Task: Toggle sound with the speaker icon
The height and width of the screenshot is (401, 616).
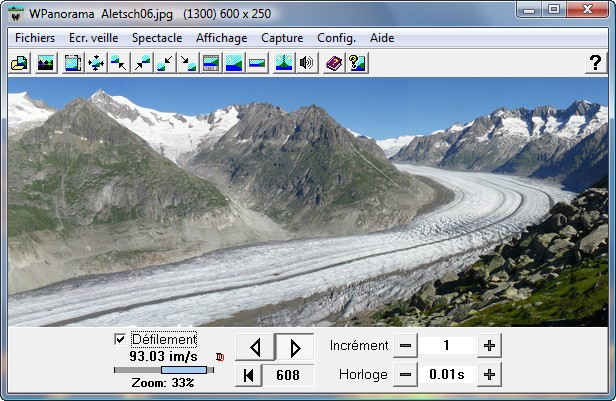Action: coord(307,63)
